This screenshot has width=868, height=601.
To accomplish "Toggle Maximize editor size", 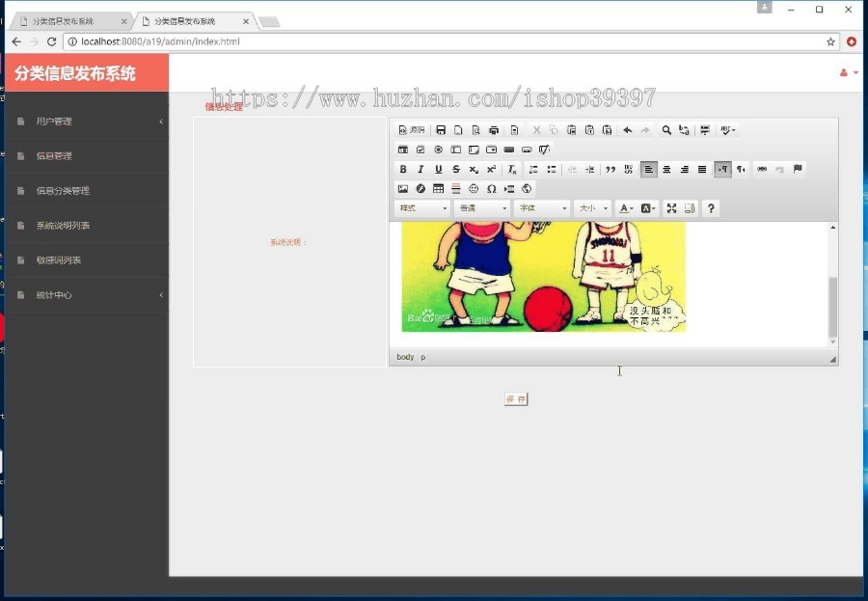I will [x=672, y=208].
